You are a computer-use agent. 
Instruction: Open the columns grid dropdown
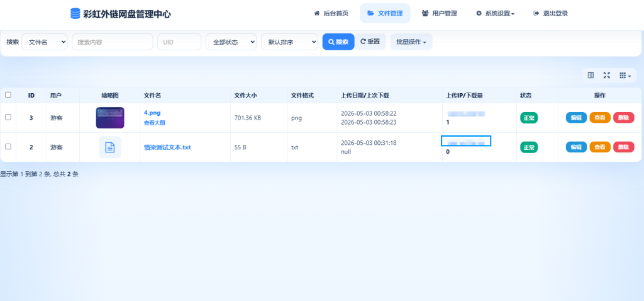point(625,76)
